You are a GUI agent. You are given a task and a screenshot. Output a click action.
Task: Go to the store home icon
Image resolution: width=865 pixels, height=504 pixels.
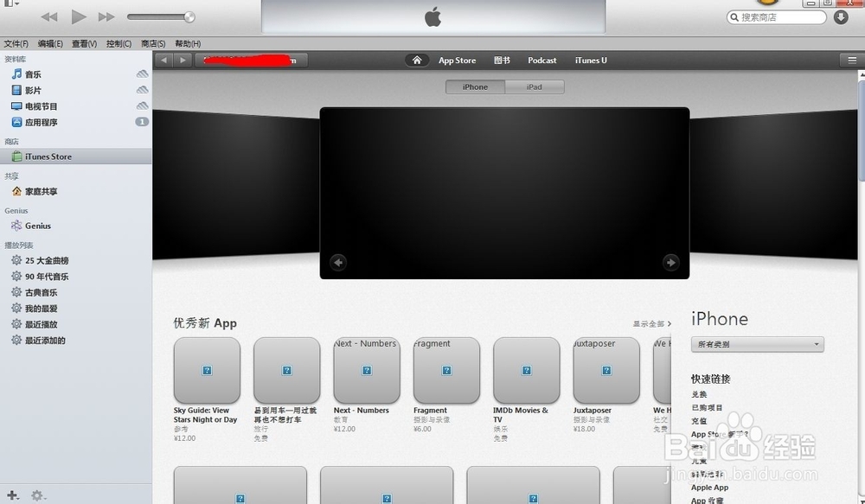coord(417,61)
